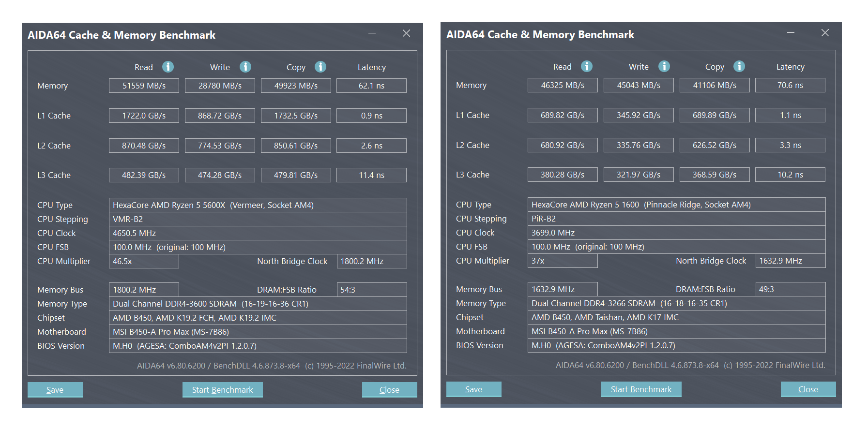Click the Close button in left window
Viewport: 868px width, 428px height.
(389, 390)
